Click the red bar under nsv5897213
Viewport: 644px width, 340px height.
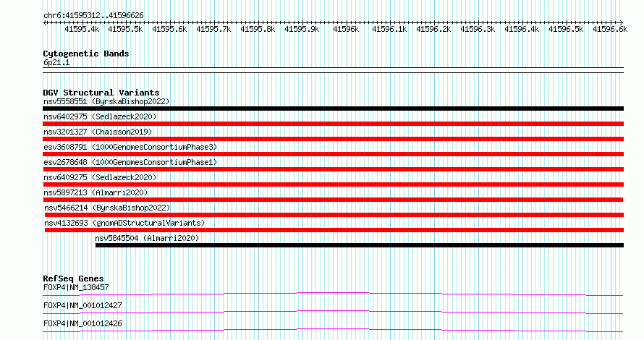pyautogui.click(x=333, y=200)
